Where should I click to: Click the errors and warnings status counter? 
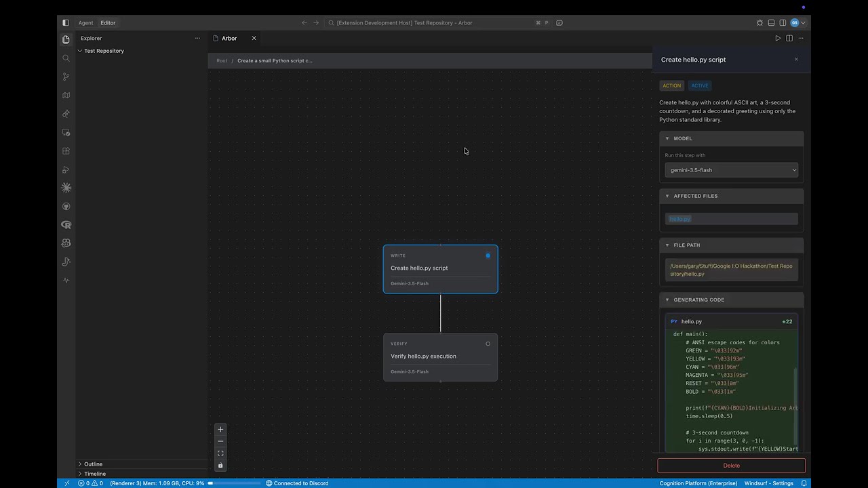[90, 483]
